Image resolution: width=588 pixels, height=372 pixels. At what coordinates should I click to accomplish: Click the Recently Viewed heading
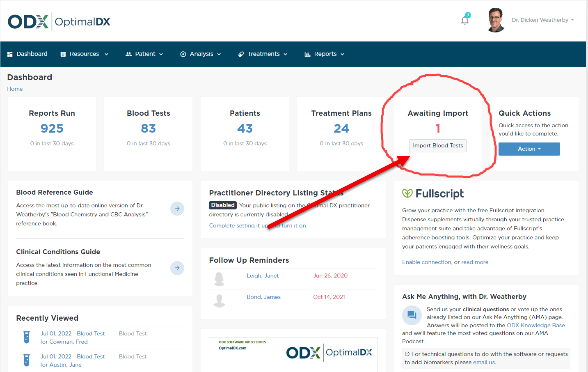tap(47, 318)
